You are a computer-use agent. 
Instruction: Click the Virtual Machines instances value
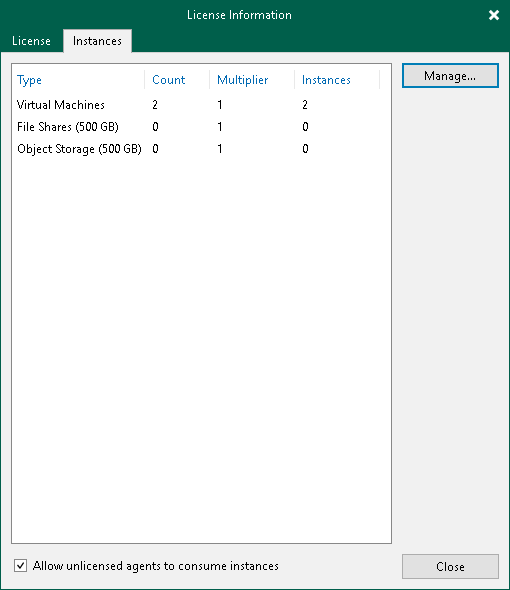[x=305, y=105]
